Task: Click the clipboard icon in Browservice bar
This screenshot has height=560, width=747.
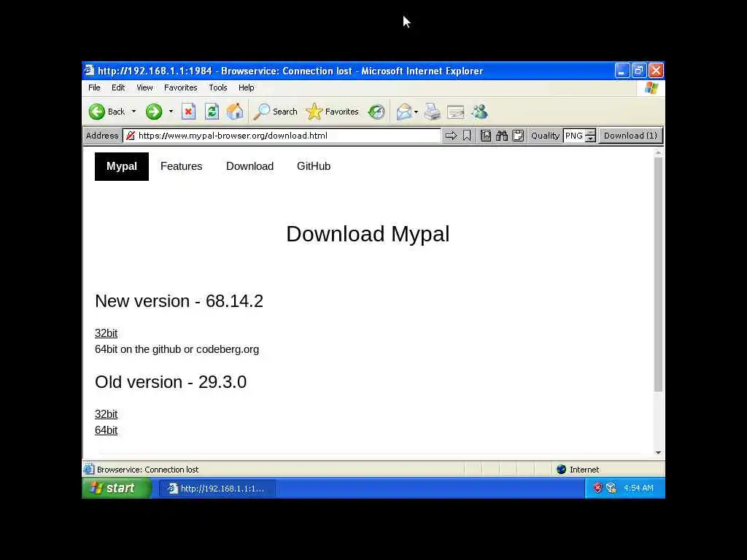Action: (x=519, y=136)
